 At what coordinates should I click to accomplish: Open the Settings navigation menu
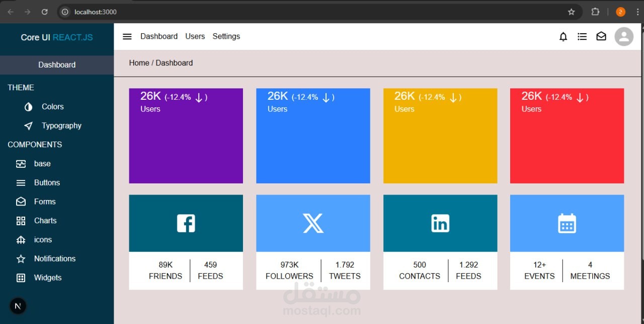[226, 36]
